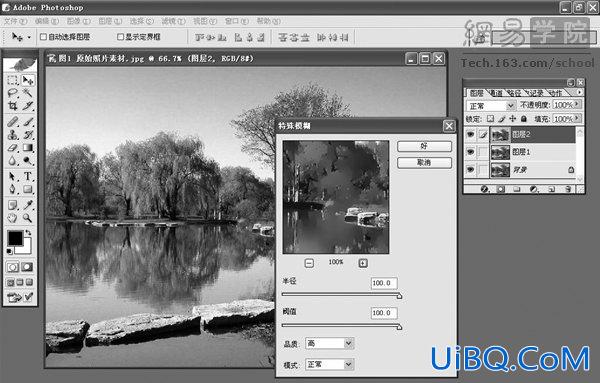Select the Rectangular Marquee tool
Screen dimensions: 600x383
click(13, 80)
